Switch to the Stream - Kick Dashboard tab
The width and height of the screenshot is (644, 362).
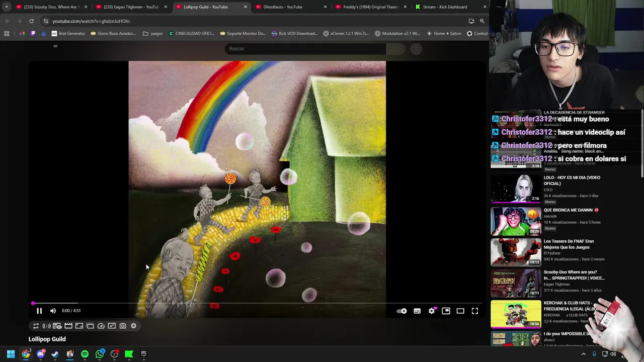click(449, 7)
